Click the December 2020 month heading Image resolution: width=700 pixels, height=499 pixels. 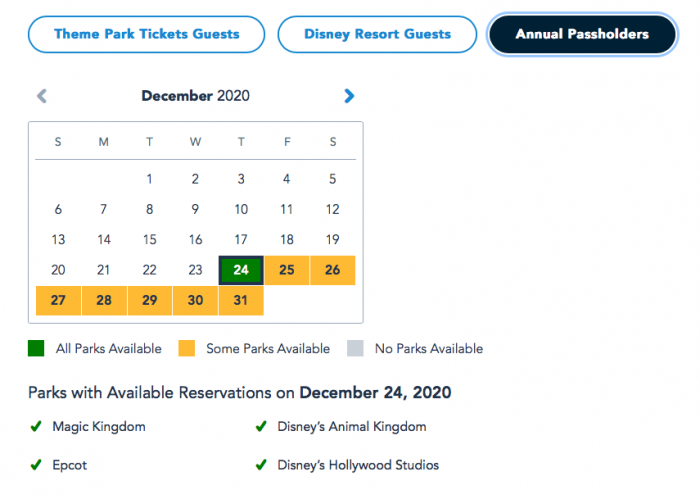tap(195, 96)
